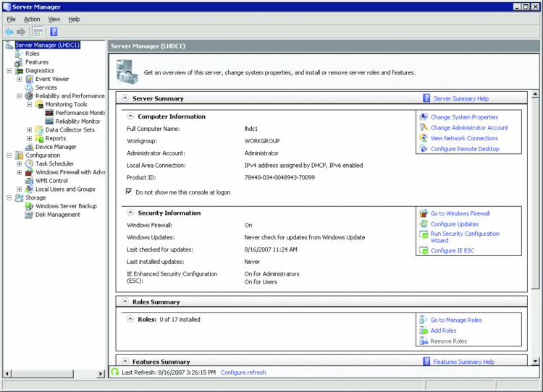Image resolution: width=543 pixels, height=392 pixels.
Task: Click the green refresh icon in status bar
Action: (x=114, y=372)
